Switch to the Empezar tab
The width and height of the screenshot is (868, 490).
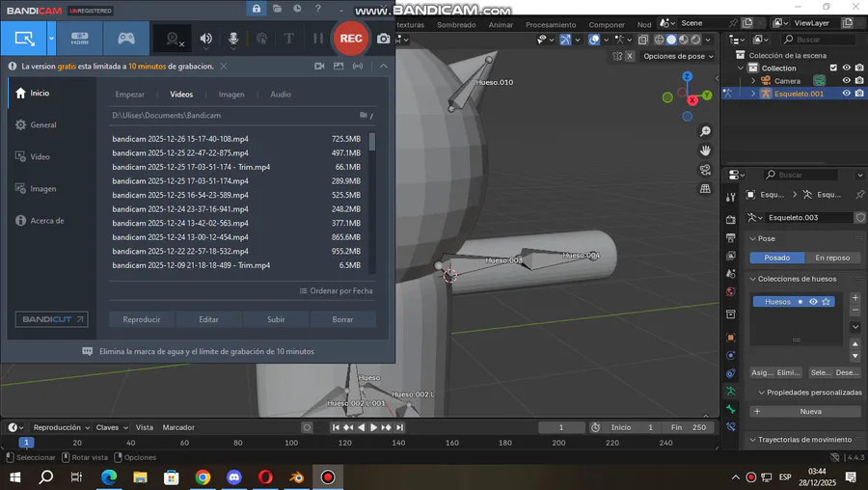point(129,95)
